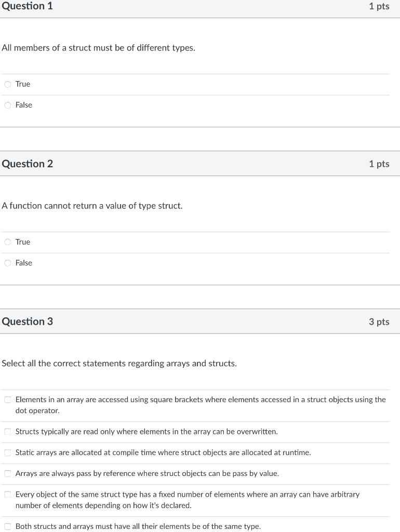Click the '1 pts' label on Question 1
This screenshot has width=400, height=532.
pyautogui.click(x=379, y=6)
